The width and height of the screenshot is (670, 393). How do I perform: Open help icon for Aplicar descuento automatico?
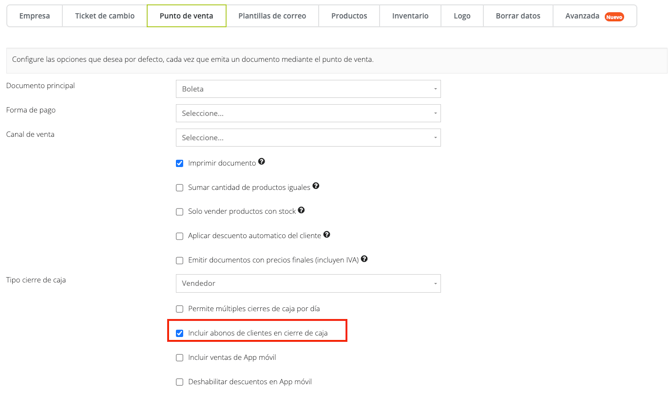point(326,235)
